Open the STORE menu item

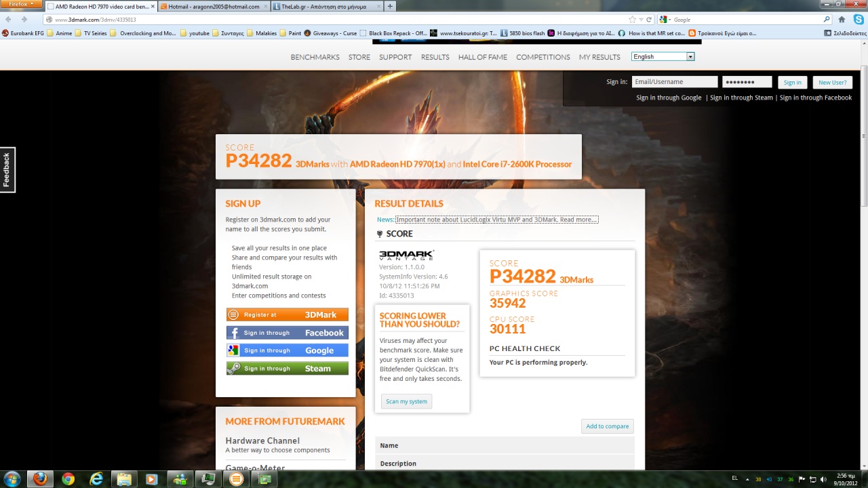pyautogui.click(x=359, y=57)
